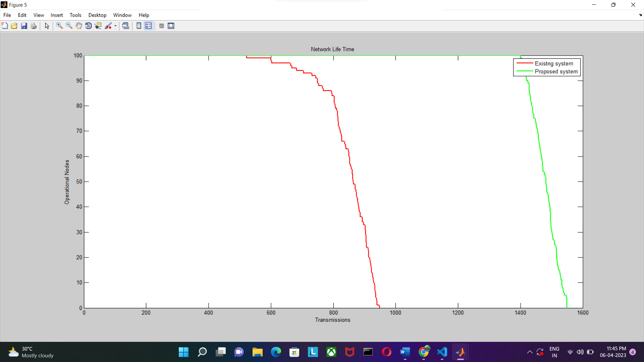The width and height of the screenshot is (644, 362).
Task: Click the Print Figure button
Action: click(33, 25)
